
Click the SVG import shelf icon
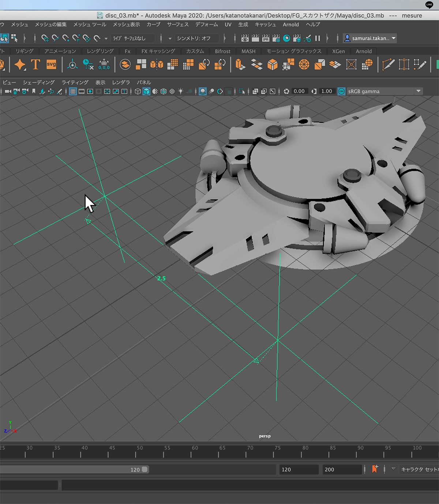(x=51, y=64)
